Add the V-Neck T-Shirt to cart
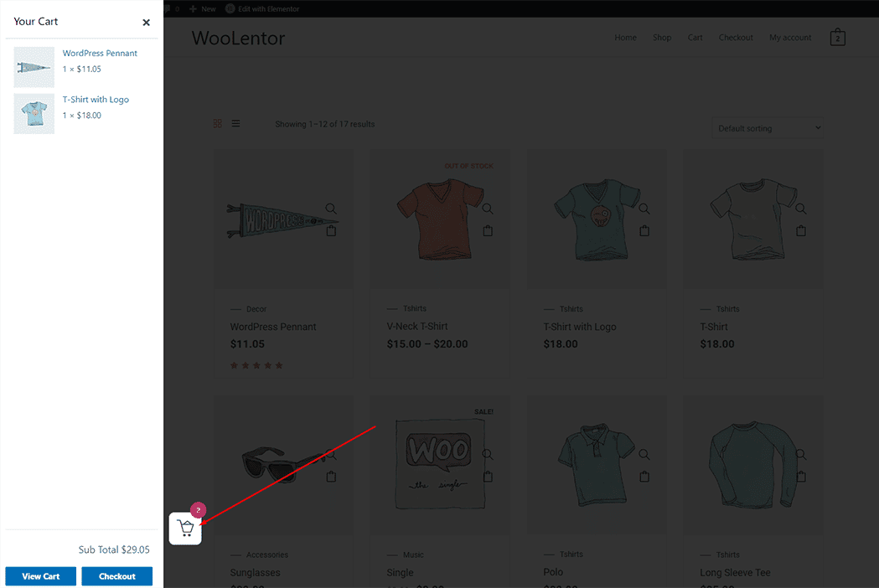Viewport: 879px width, 588px height. 488,230
